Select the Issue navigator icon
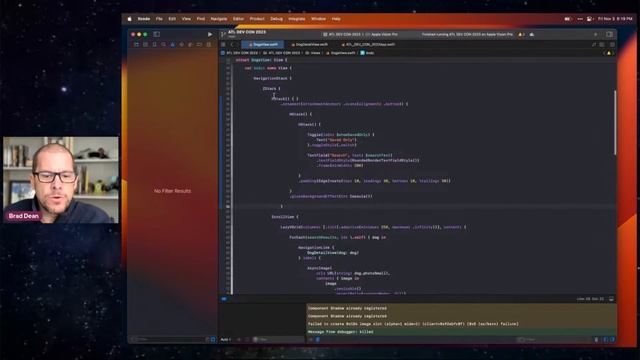Viewport: 640px width, 360px height. click(172, 44)
